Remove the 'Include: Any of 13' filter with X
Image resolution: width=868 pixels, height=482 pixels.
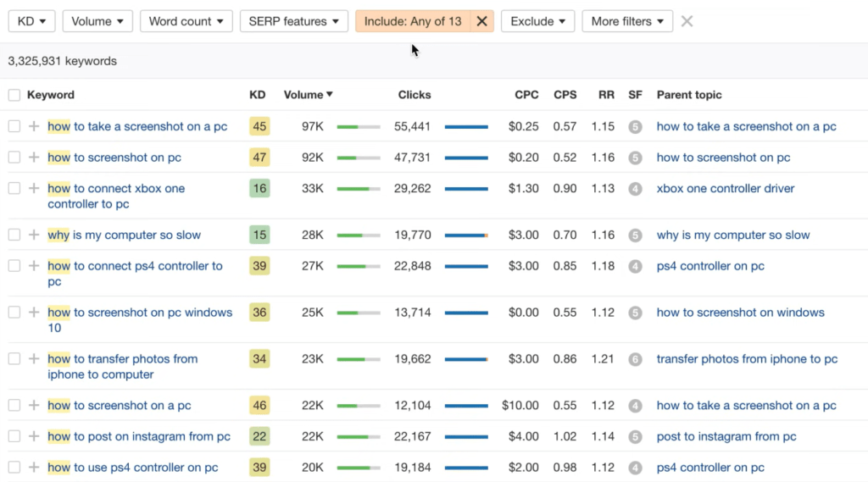[x=481, y=21]
